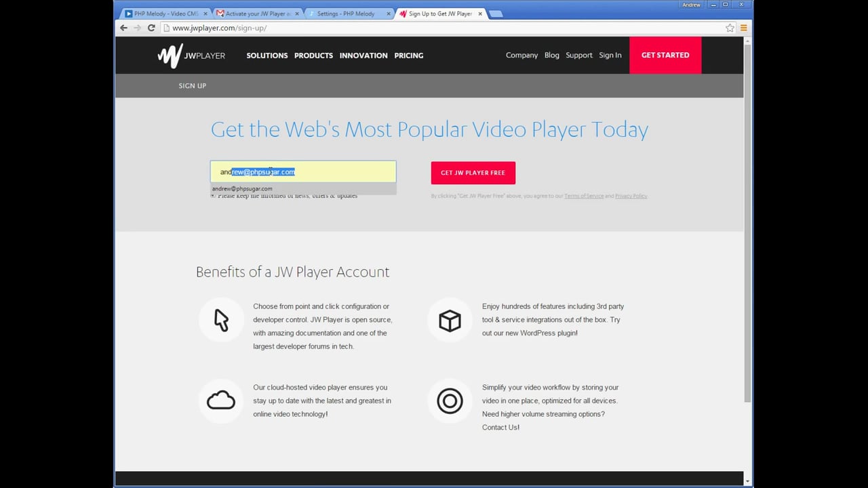
Task: Click Get JW Player Free button
Action: tap(473, 173)
